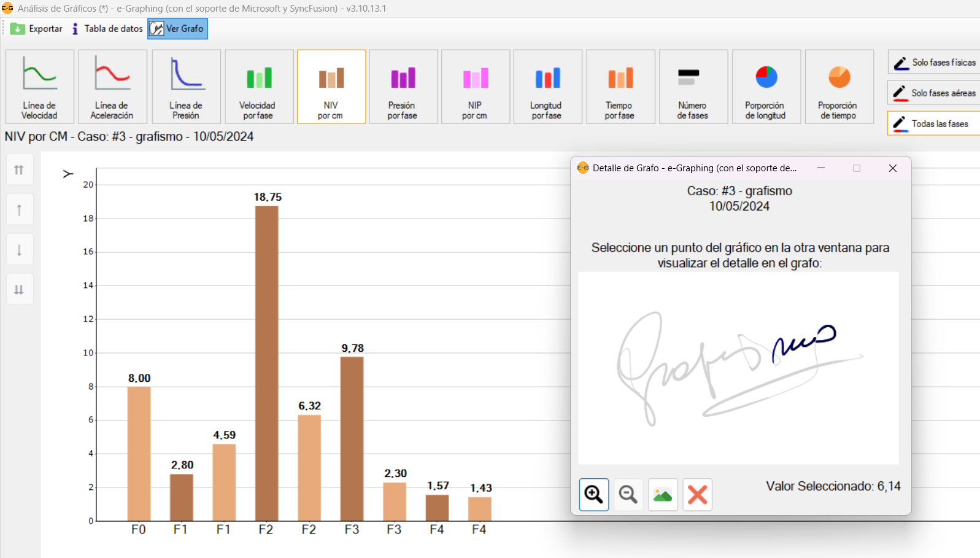Toggle the Ver Grafo button

(x=177, y=29)
